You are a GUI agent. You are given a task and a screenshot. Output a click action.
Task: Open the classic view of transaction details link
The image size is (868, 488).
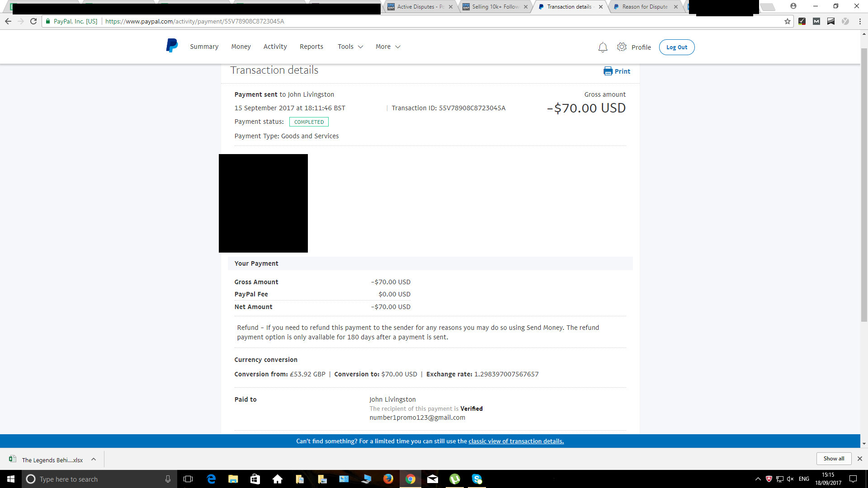click(516, 441)
